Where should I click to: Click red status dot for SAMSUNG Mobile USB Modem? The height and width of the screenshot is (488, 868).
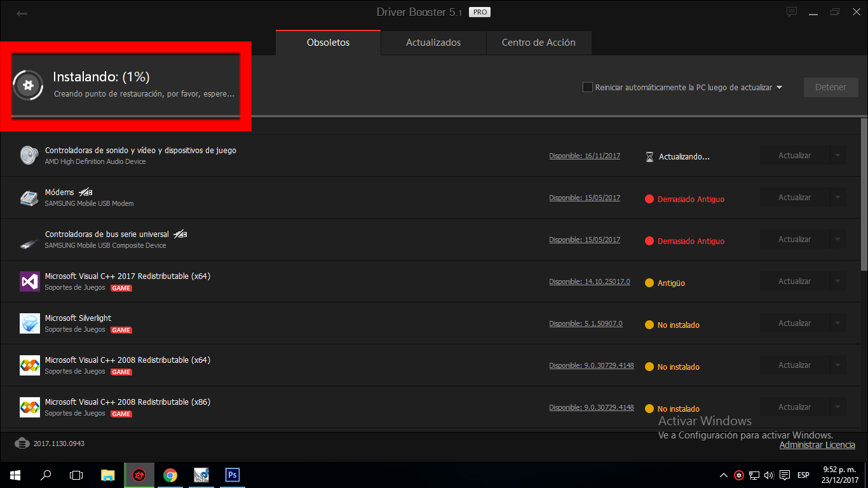[x=649, y=199]
